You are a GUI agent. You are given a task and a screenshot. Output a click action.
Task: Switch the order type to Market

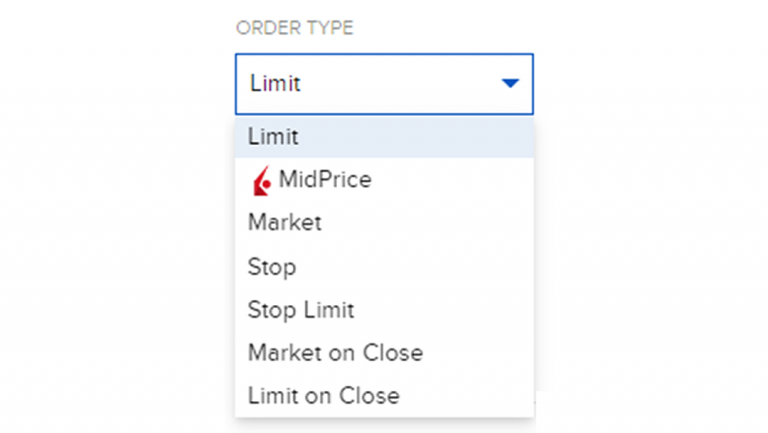pyautogui.click(x=285, y=223)
